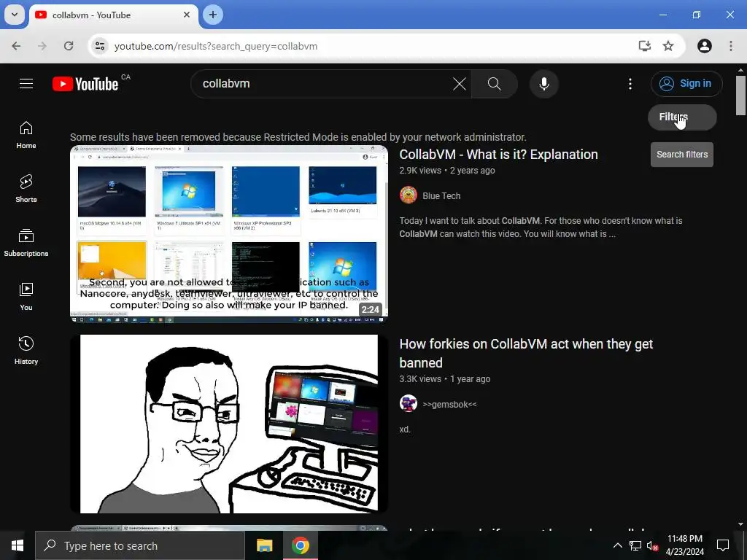Open the You section in sidebar
Screen dimensions: 747x560
tap(26, 297)
